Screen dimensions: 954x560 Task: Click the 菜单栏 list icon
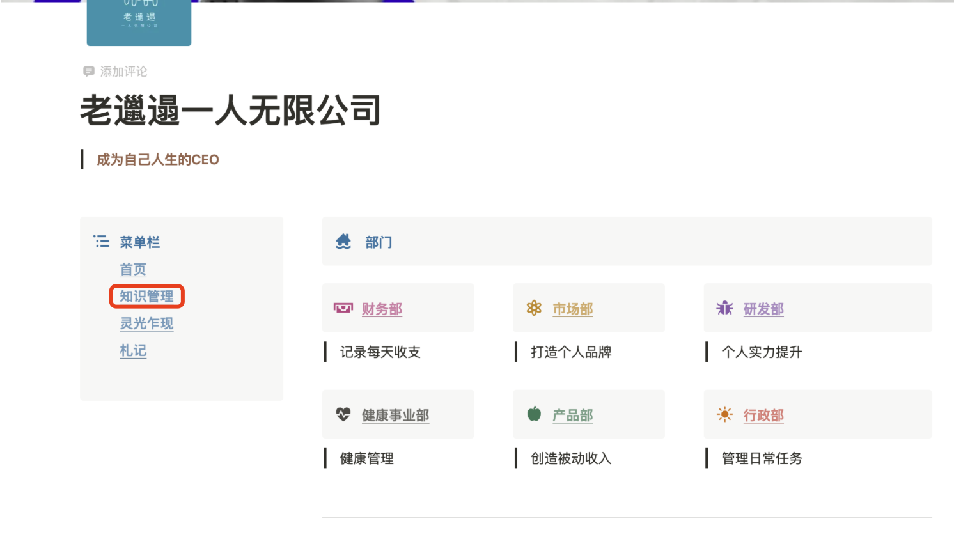point(102,242)
